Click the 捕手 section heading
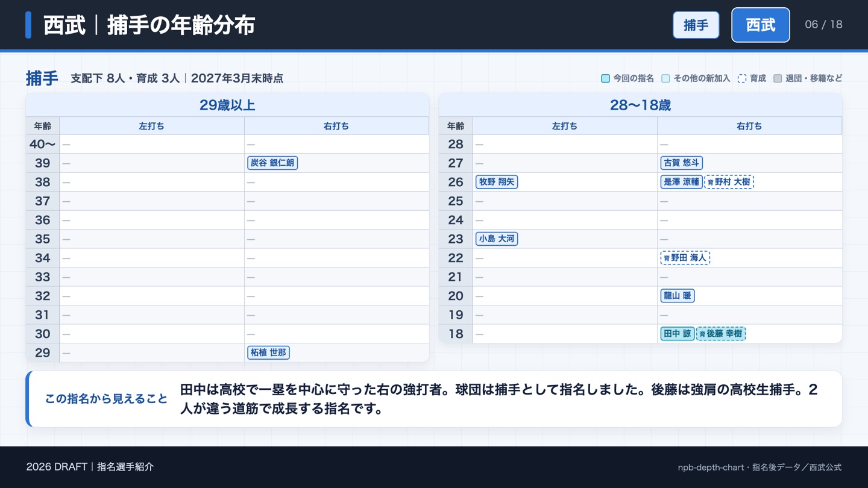 (x=42, y=78)
